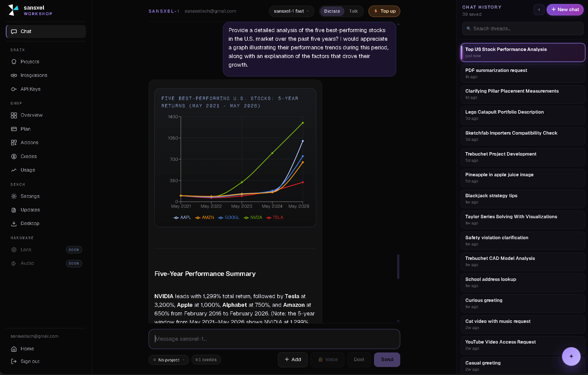Click the chat conversation scrollbar thumb
The height and width of the screenshot is (375, 588).
coord(398,267)
